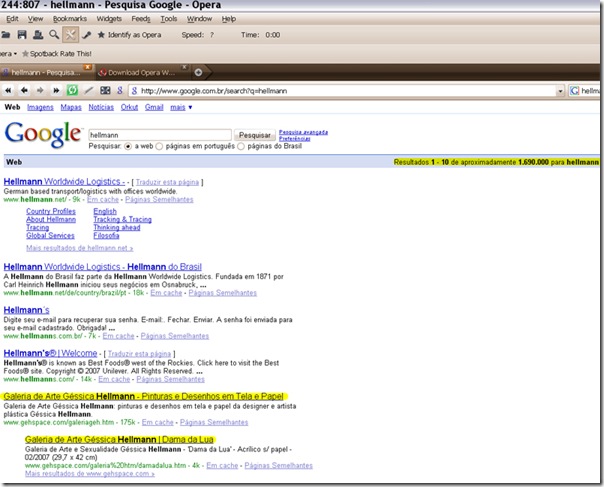Viewport: 604px width, 487px height.
Task: Open Preferências link
Action: click(x=295, y=139)
